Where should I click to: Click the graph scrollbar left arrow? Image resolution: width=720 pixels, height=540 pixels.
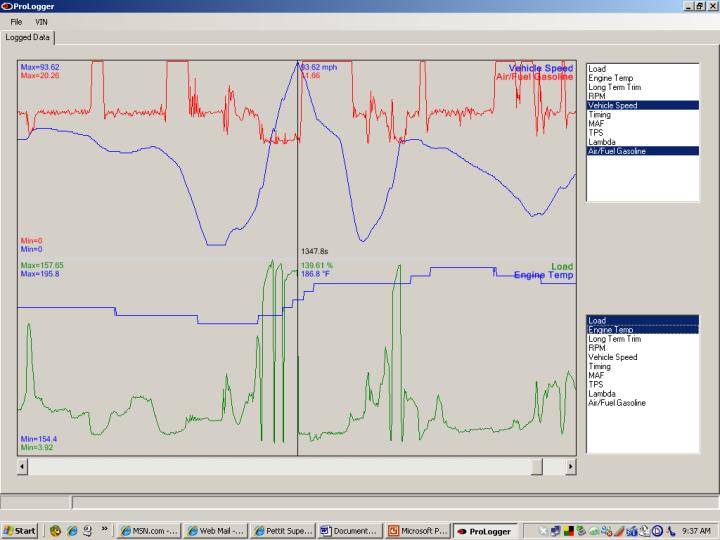click(x=22, y=467)
